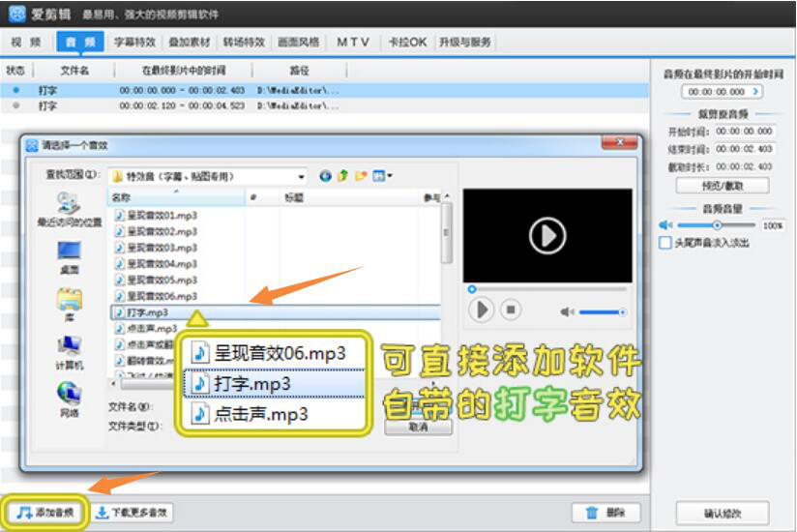Close the 请选择一个音效 dialog
Screen dimensions: 797x532
click(619, 143)
